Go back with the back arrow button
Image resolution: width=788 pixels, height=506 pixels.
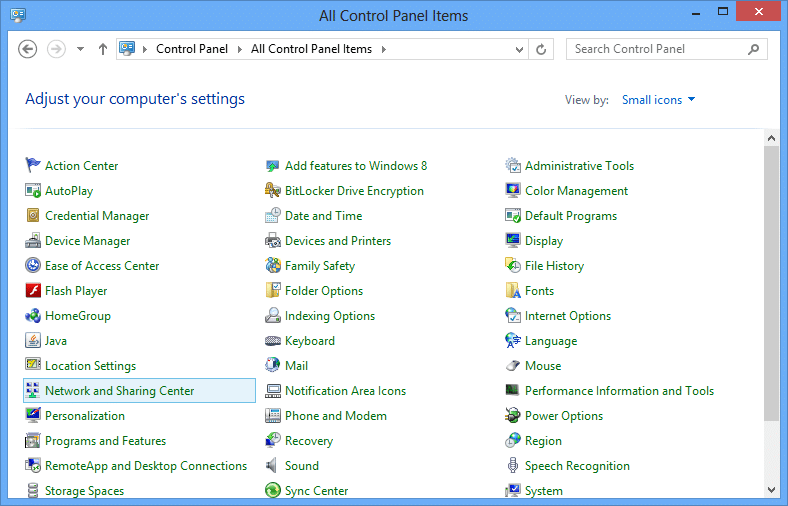[x=28, y=49]
